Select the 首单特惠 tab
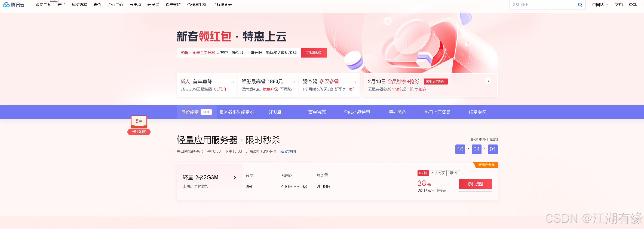The width and height of the screenshot is (644, 229). click(317, 112)
